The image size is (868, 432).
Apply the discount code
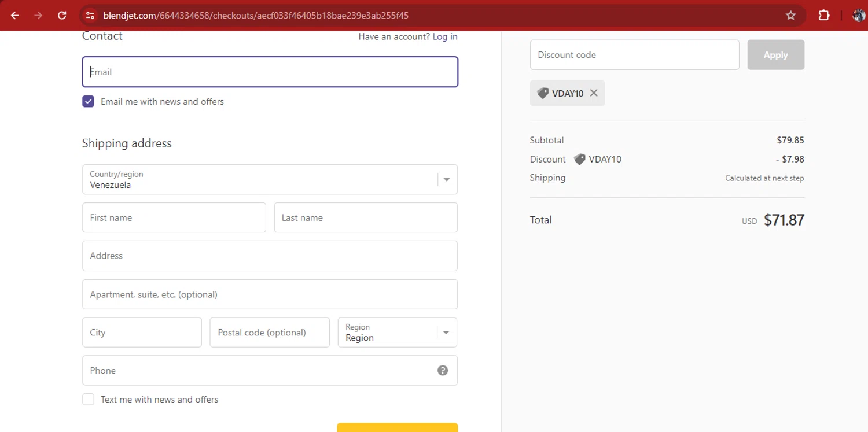[775, 55]
